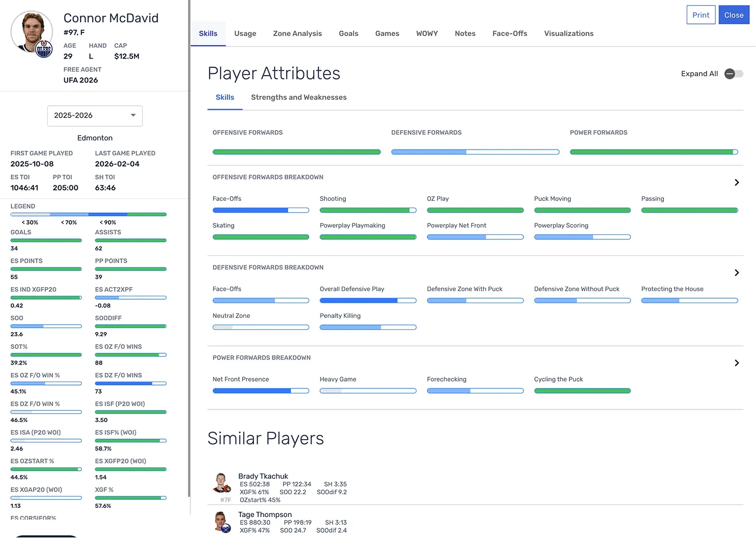Click the Overall Defensive Play bar

point(368,301)
